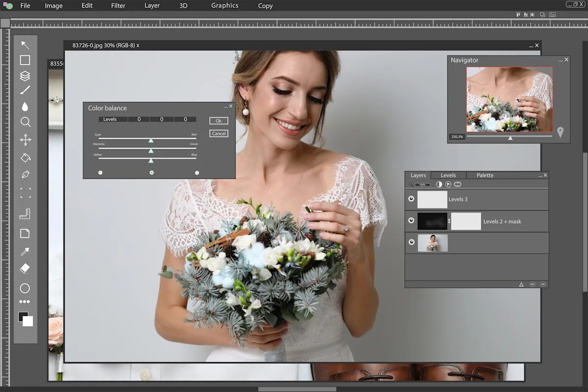Click the bottom photo layer thumbnail
The height and width of the screenshot is (392, 588).
coord(433,242)
